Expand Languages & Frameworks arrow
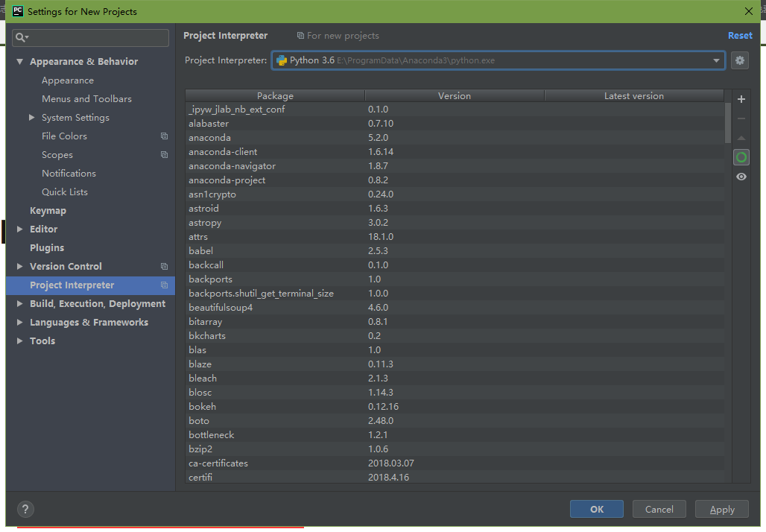766x532 pixels. [19, 322]
